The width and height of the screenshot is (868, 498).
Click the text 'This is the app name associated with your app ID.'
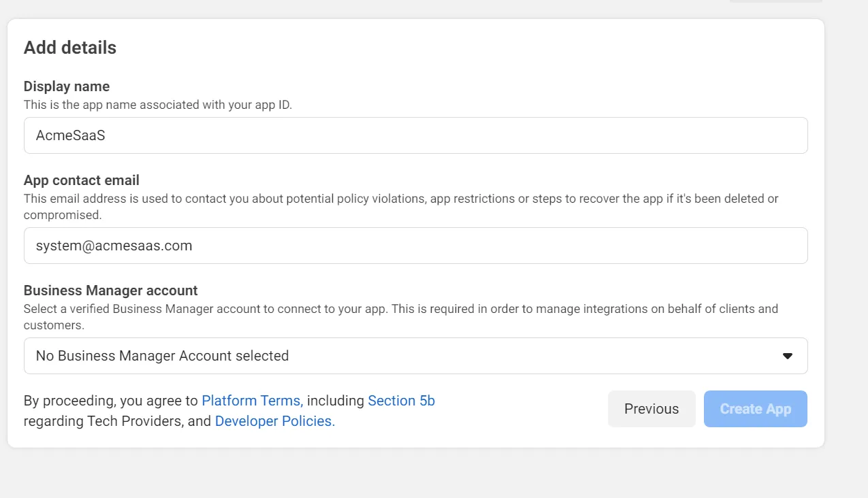point(158,105)
